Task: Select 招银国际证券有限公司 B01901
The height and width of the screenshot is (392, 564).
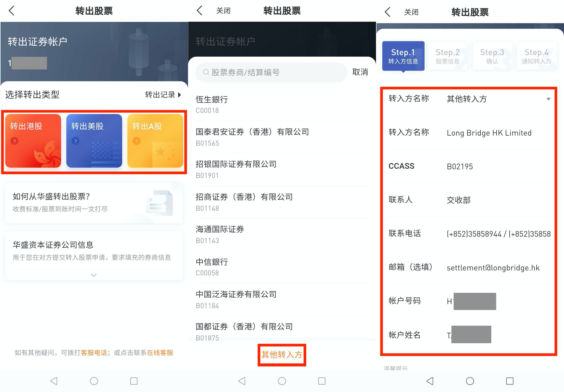Action: tap(282, 170)
